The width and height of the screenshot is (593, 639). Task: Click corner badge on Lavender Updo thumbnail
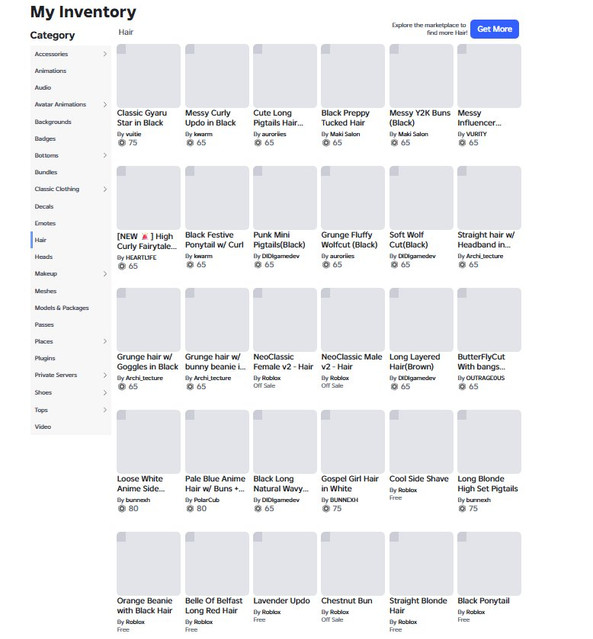pyautogui.click(x=258, y=537)
